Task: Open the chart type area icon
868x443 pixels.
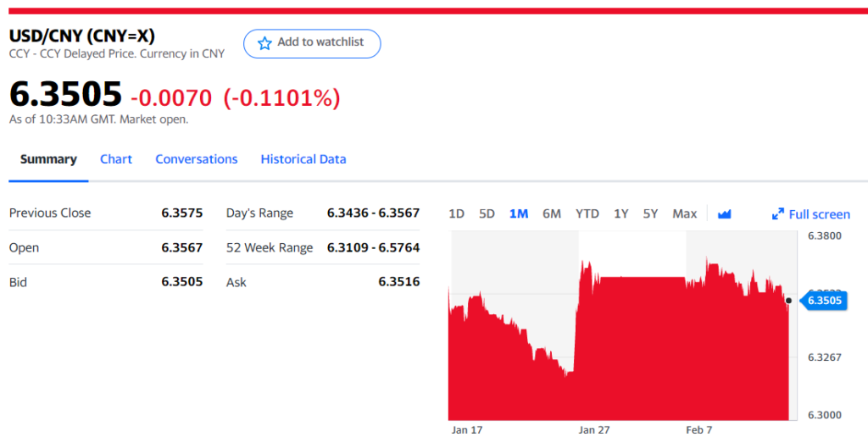Action: click(x=724, y=214)
